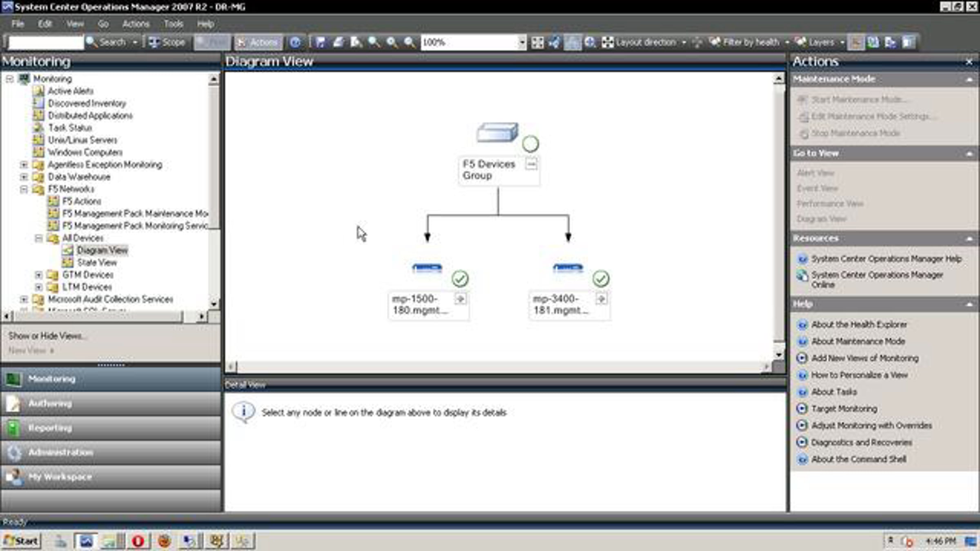Open the Tools menu

point(174,24)
